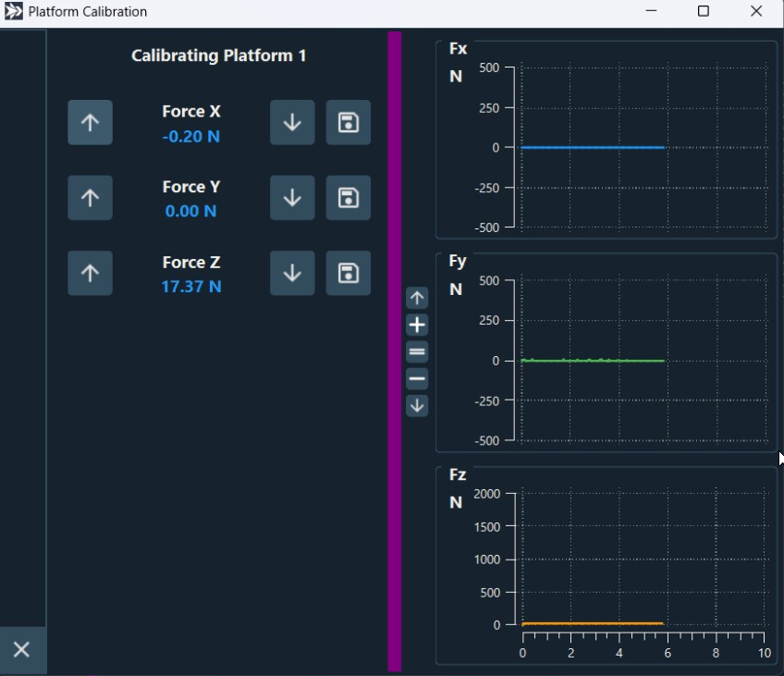Click the minus zoom button beside graphs
The image size is (784, 676).
(417, 378)
